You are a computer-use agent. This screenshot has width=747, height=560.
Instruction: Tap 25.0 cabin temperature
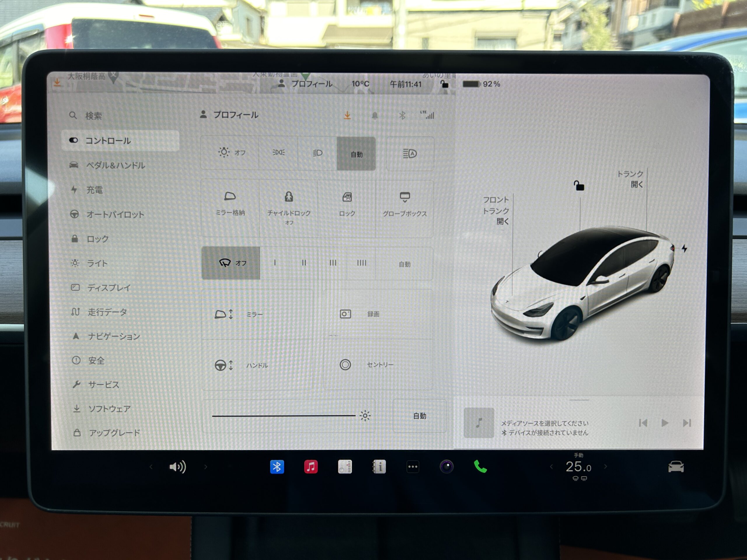(x=578, y=467)
